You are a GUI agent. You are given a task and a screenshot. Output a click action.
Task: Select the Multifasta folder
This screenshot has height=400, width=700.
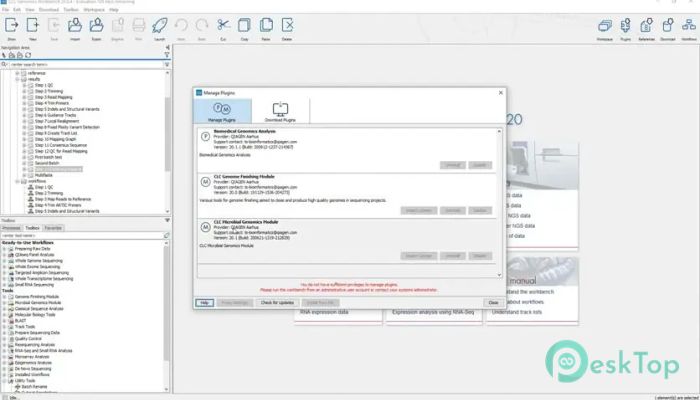[x=44, y=175]
